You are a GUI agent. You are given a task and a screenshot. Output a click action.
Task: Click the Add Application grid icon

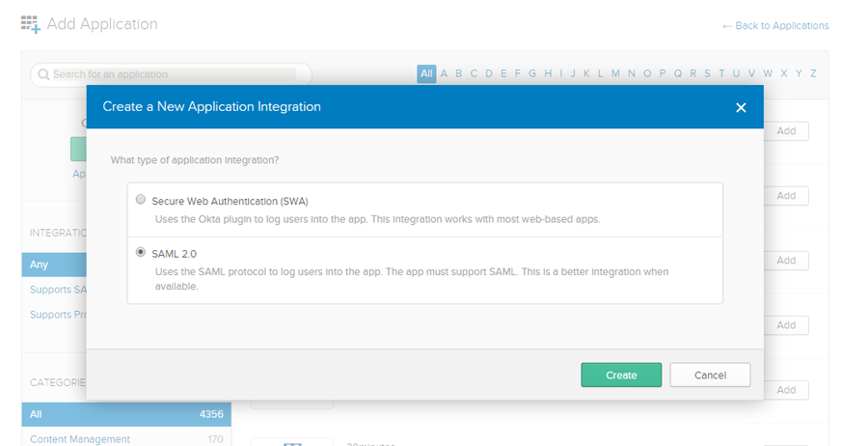coord(31,24)
